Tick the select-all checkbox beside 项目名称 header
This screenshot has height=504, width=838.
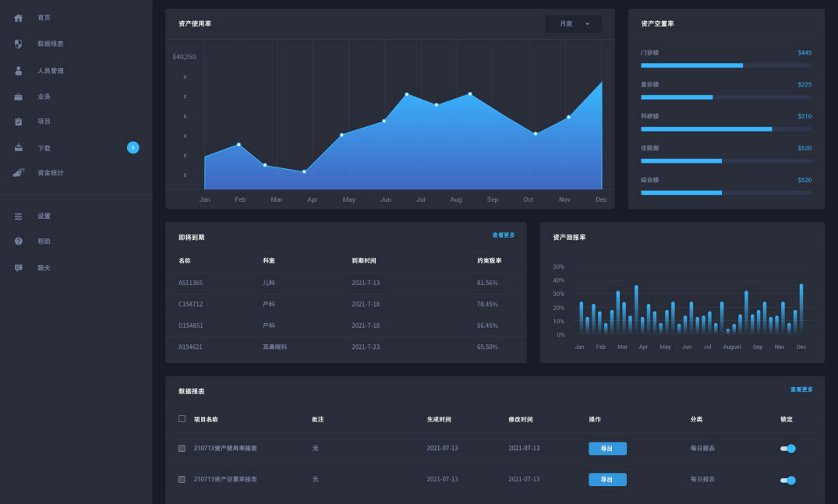coord(182,418)
